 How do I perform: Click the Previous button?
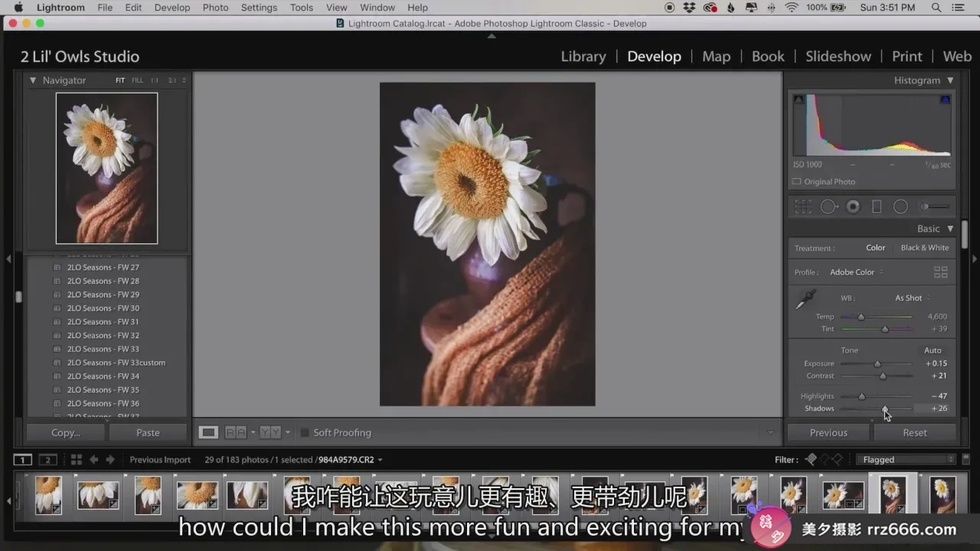click(x=828, y=433)
